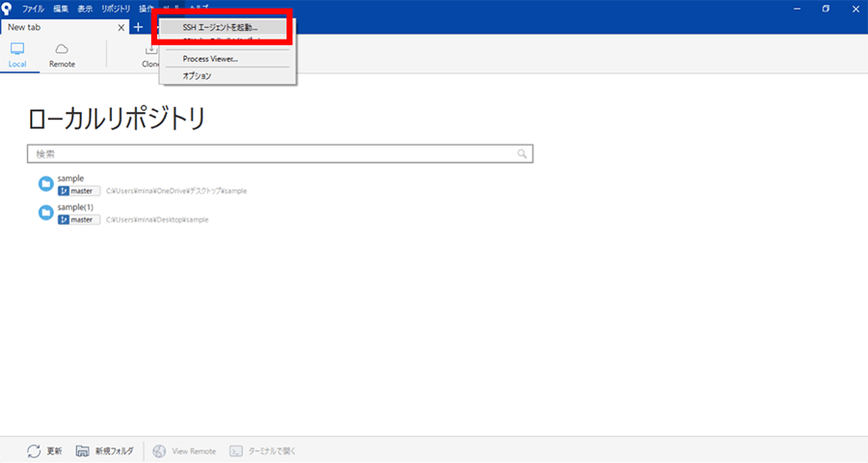Open the sample(1) repository folder icon

[x=46, y=212]
